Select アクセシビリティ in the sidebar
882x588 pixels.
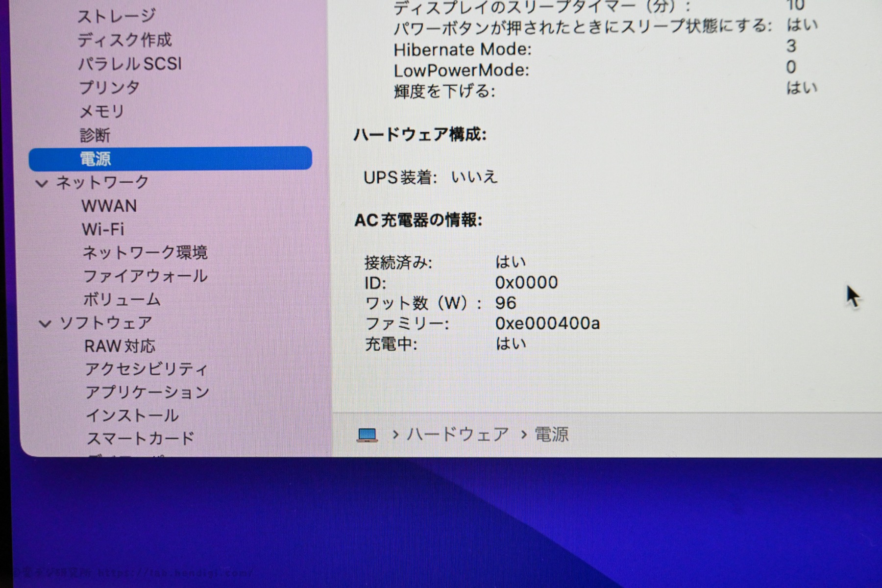click(x=147, y=369)
